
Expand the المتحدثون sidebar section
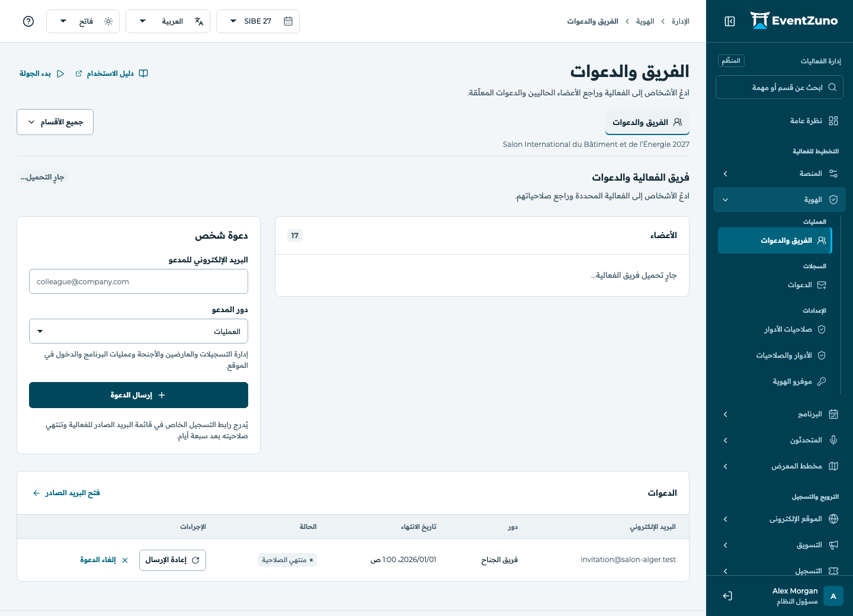click(780, 440)
